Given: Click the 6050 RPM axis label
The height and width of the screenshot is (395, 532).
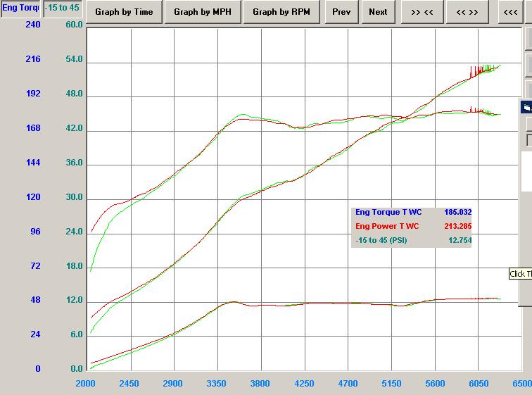Looking at the screenshot, I should (x=479, y=384).
